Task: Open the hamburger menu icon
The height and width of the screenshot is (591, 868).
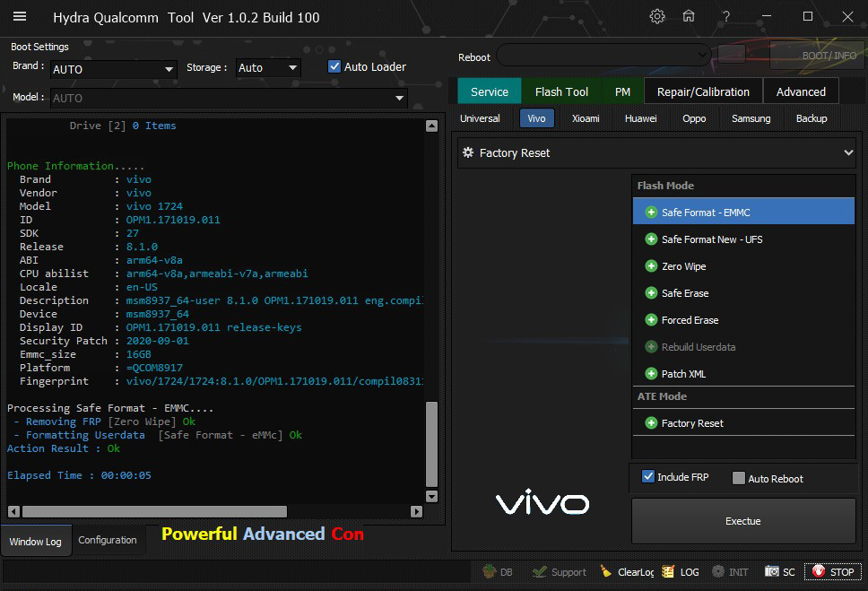Action: (x=20, y=17)
